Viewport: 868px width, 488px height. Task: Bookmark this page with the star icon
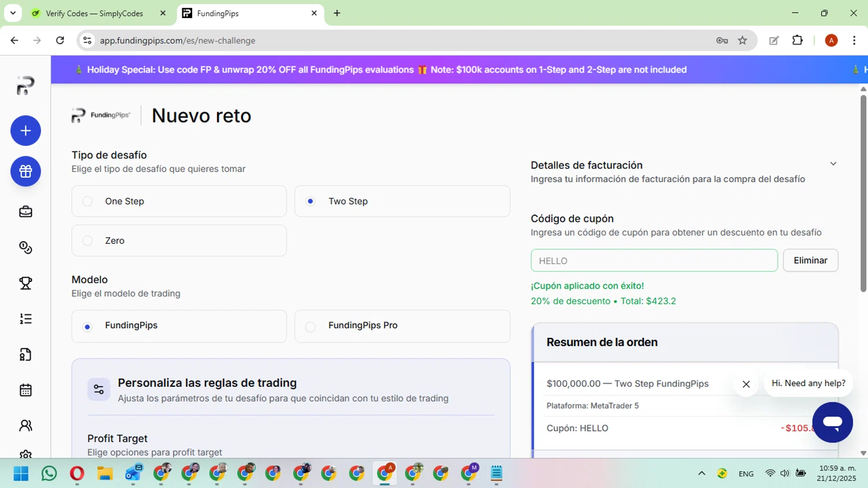click(742, 41)
